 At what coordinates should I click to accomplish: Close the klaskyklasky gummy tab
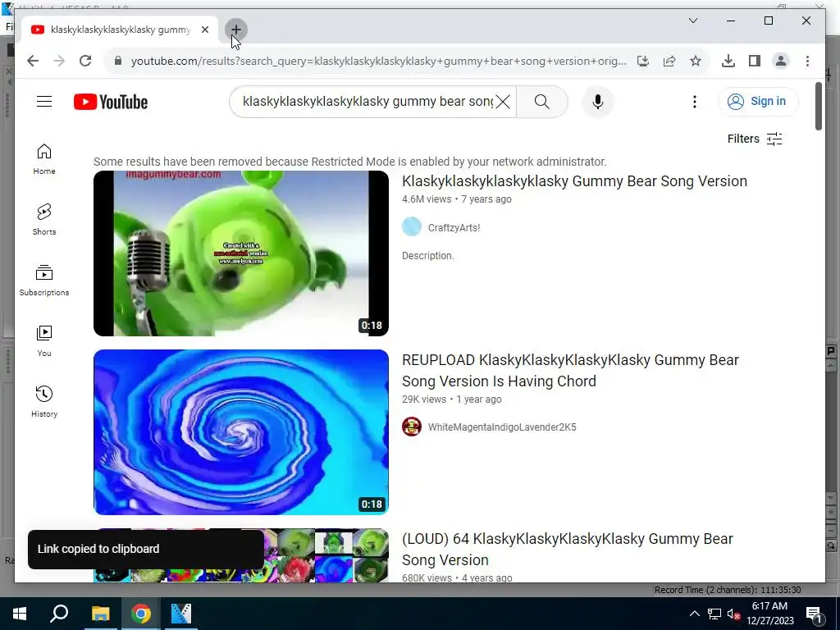click(204, 30)
